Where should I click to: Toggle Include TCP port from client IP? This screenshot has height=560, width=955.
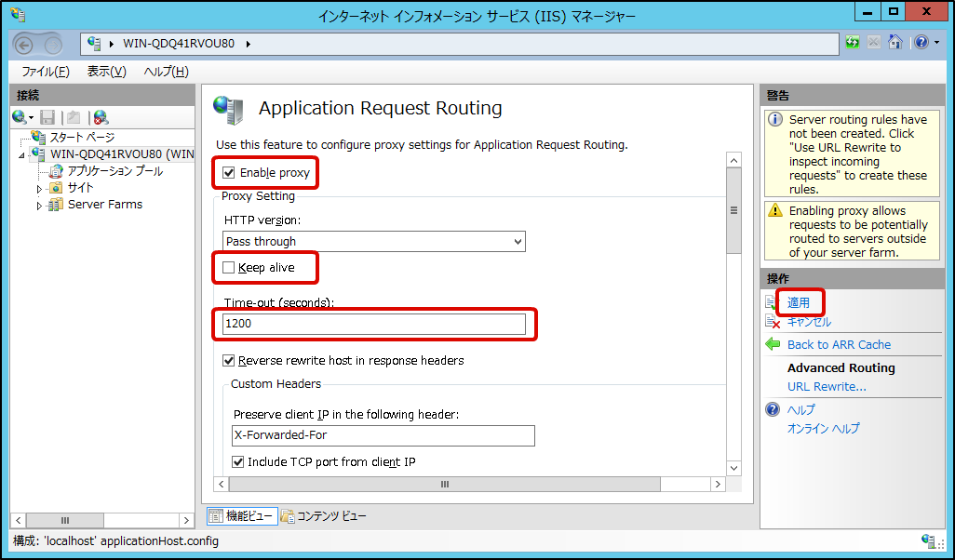click(238, 462)
